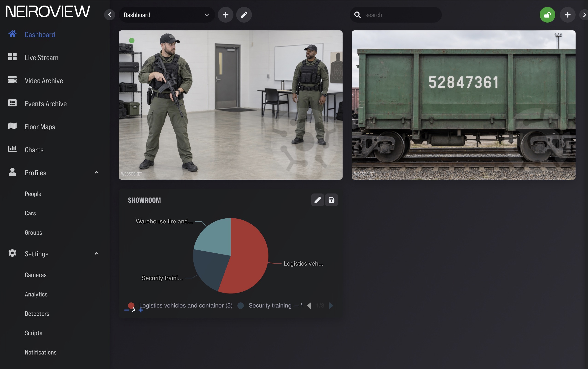Click the Video Archive server icon
Screen dimensions: 588x369
[12, 80]
